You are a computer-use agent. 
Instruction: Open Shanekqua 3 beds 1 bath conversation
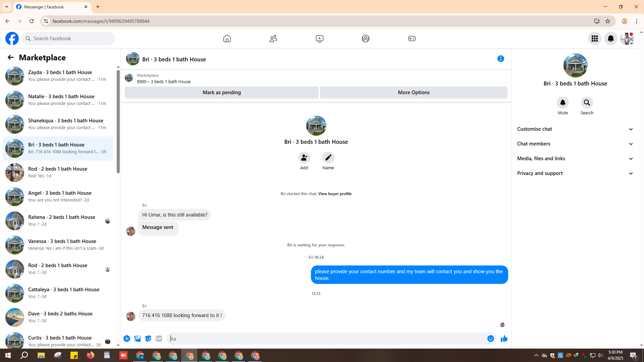tap(58, 124)
